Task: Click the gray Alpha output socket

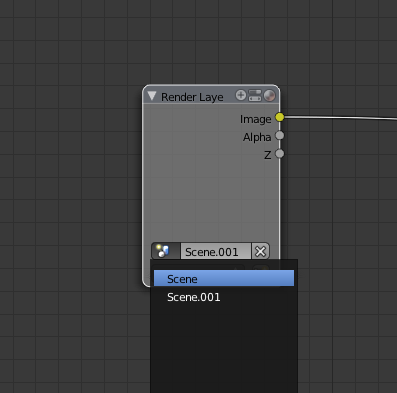Action: 280,135
